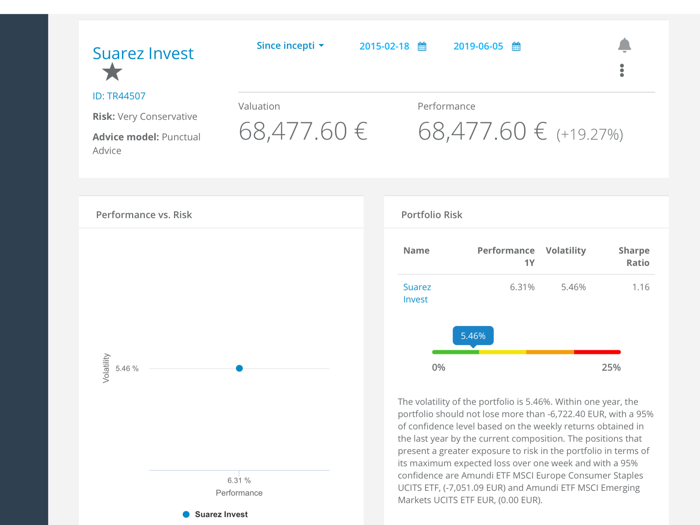Sort by Volatility column header
700x525 pixels.
(565, 250)
